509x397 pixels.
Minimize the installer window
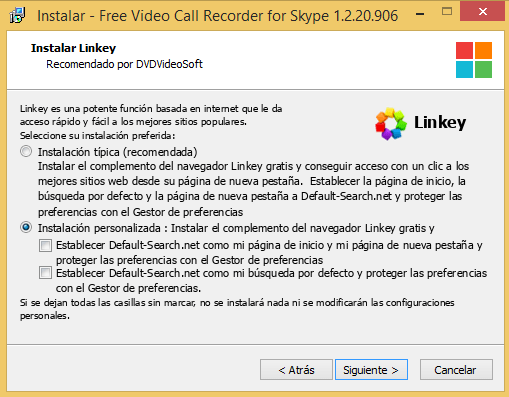click(x=421, y=13)
